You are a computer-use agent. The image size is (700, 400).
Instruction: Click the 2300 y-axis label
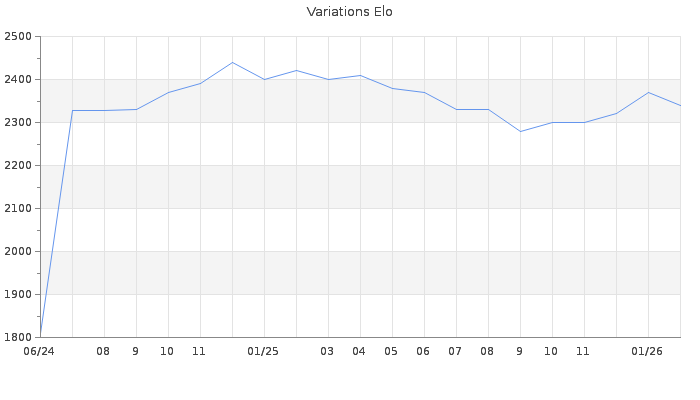point(19,123)
